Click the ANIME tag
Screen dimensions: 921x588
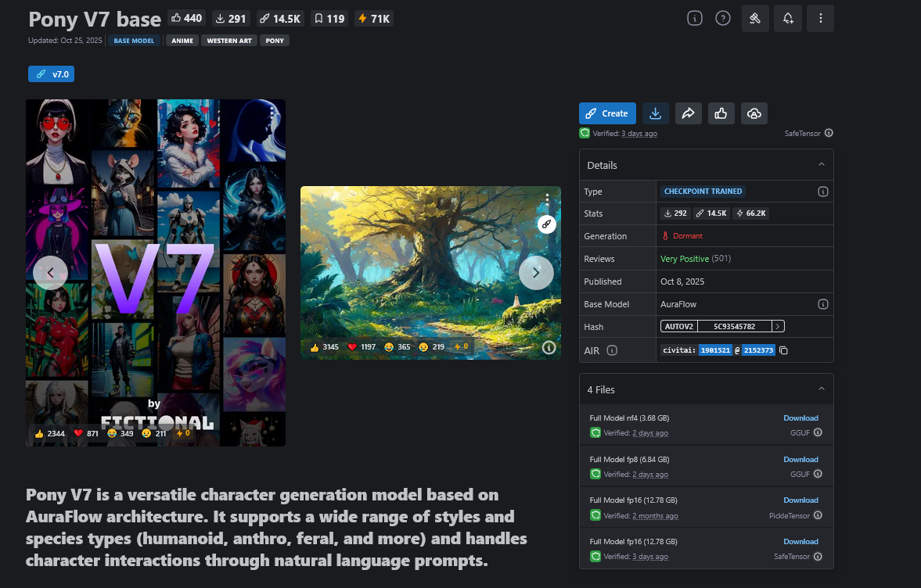tap(182, 41)
